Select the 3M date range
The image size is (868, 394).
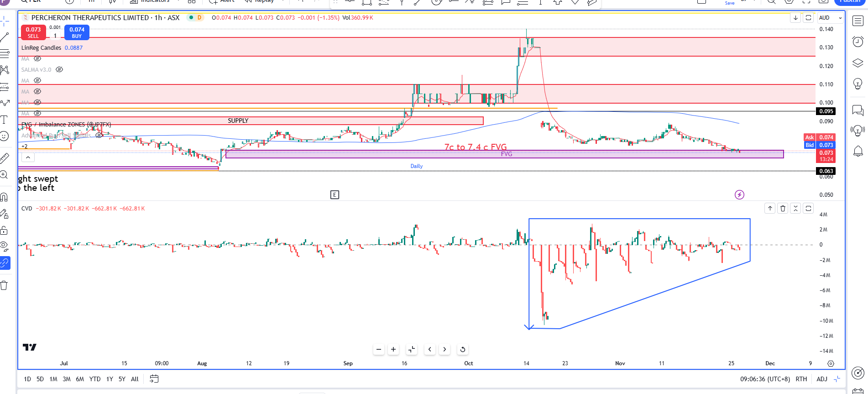pos(67,379)
